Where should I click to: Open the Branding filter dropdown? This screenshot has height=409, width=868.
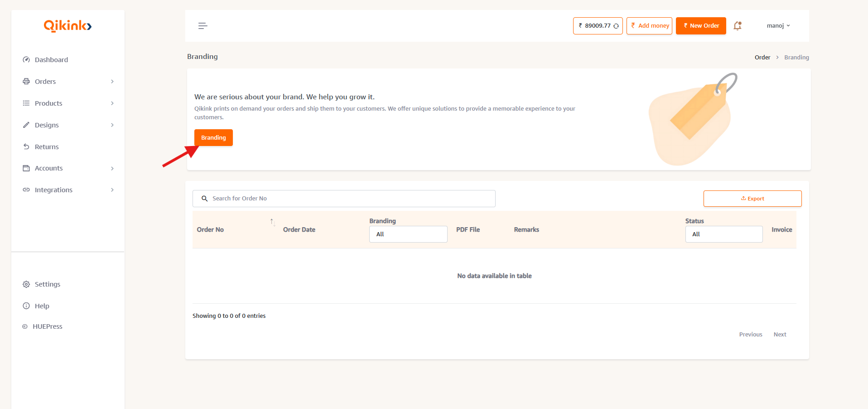click(x=408, y=234)
